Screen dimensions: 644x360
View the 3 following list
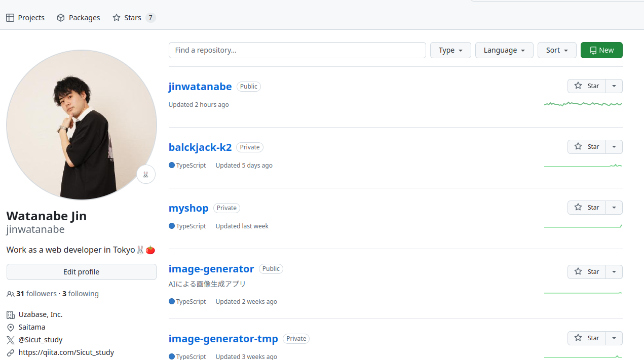(x=81, y=294)
